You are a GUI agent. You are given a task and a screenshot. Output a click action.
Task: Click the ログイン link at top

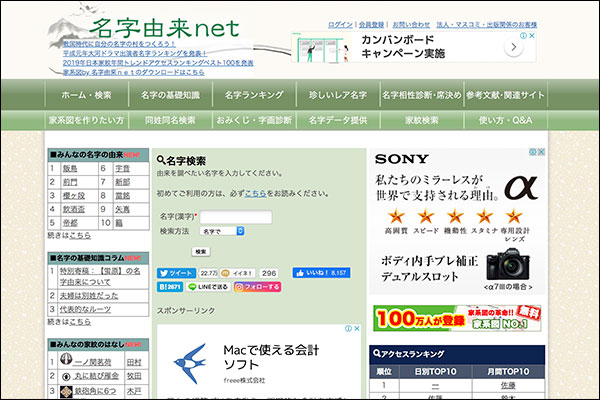point(340,24)
